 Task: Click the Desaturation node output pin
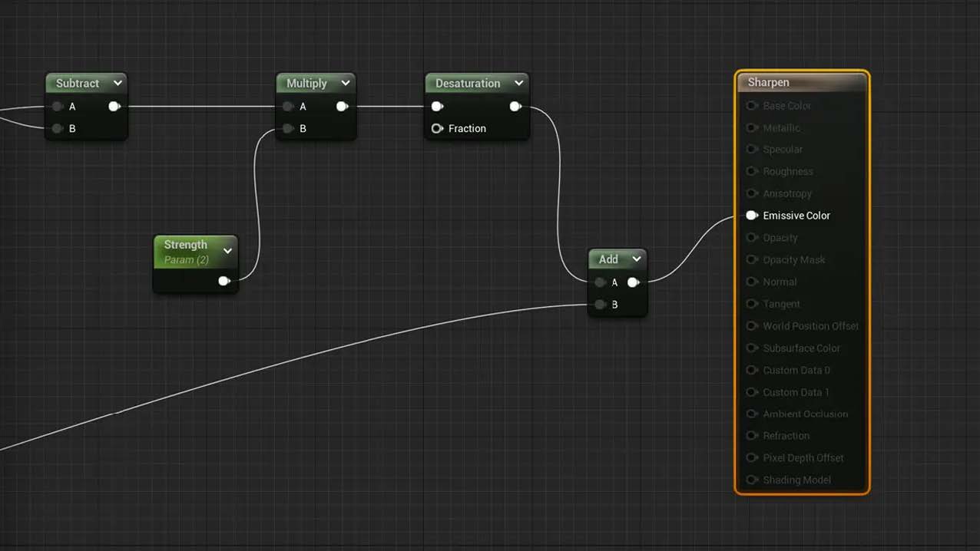[x=516, y=107]
